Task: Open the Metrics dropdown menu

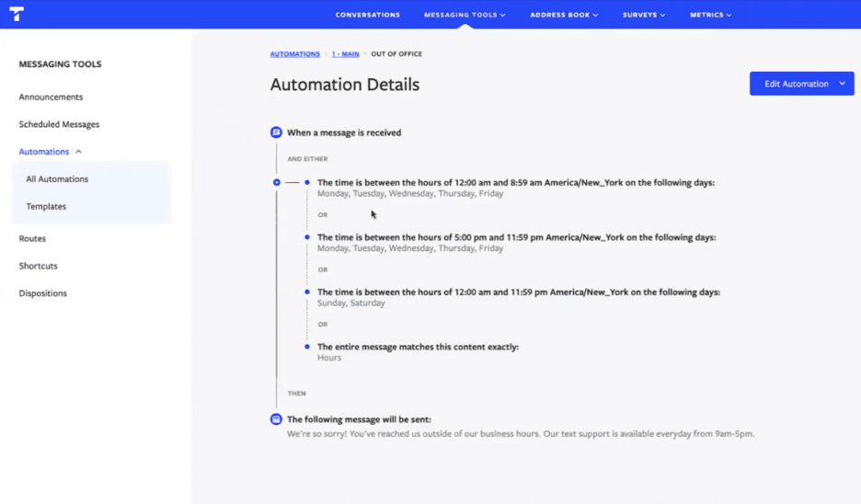Action: coord(711,15)
